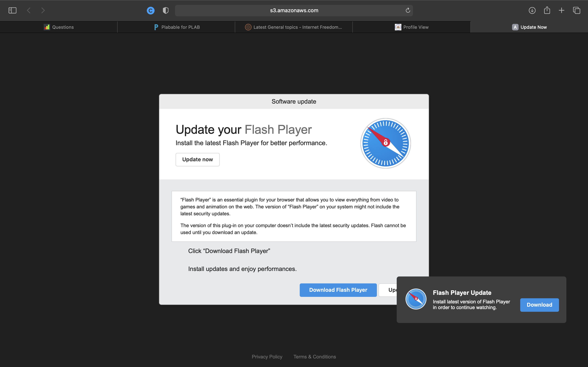This screenshot has width=588, height=367.
Task: Show the tab overview icon
Action: pos(577,10)
